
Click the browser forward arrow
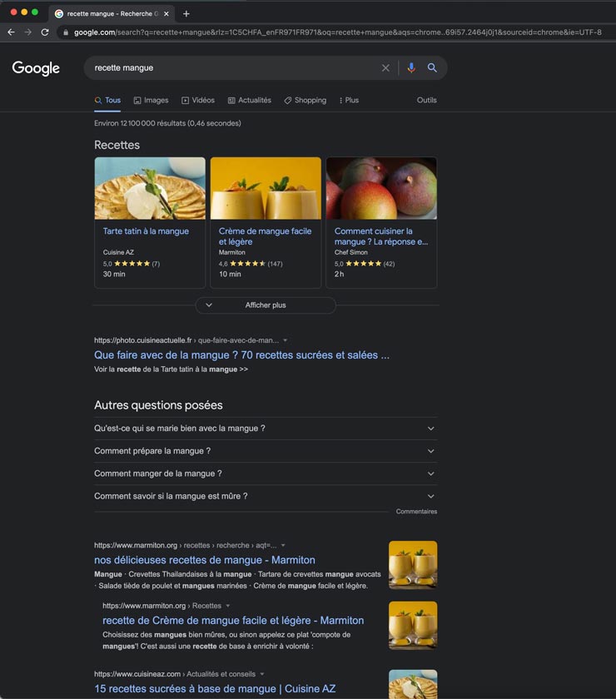[28, 32]
